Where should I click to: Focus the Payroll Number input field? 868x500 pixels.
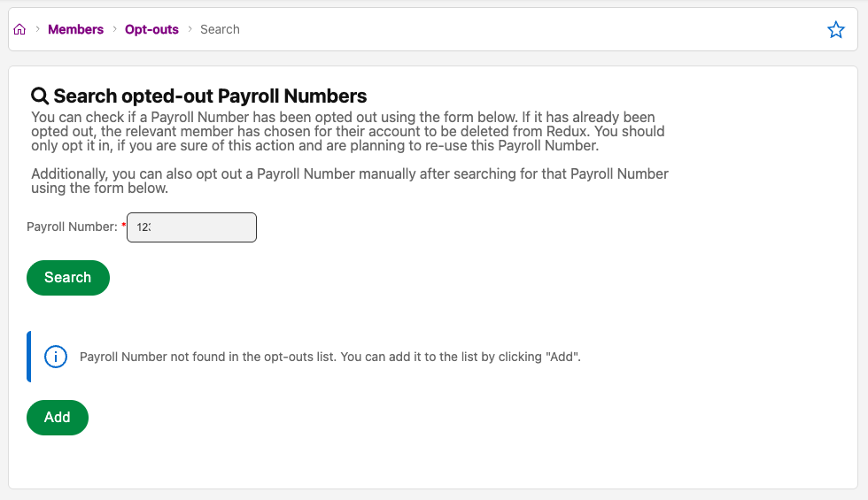click(x=191, y=227)
